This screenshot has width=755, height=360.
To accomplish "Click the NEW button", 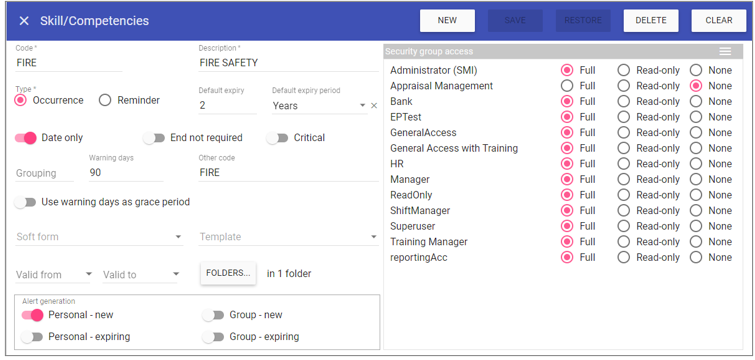I will pos(447,21).
